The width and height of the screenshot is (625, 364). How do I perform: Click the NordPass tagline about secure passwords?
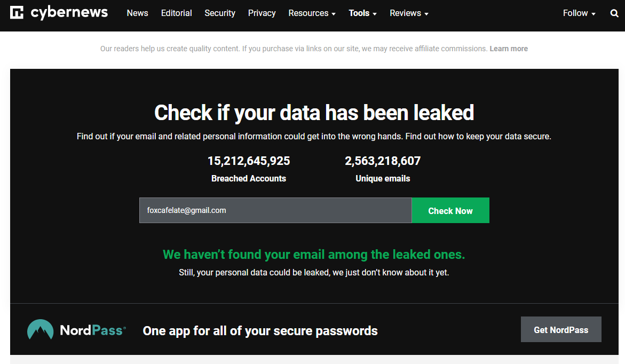click(x=260, y=331)
